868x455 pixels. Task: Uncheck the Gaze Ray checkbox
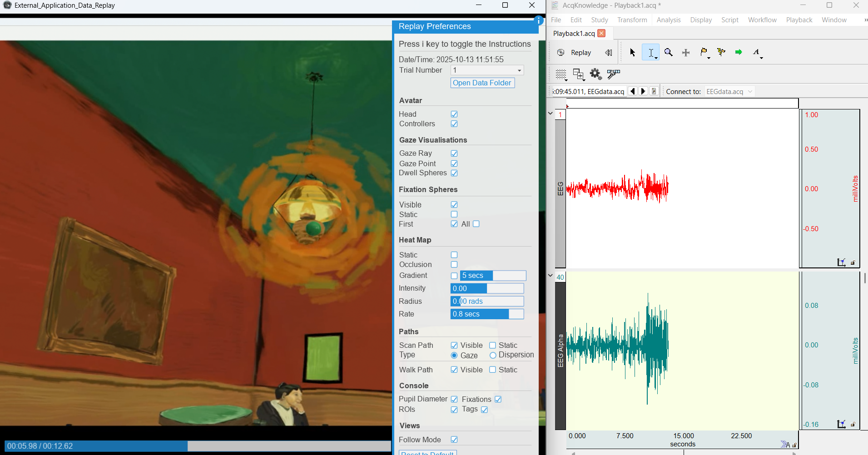pyautogui.click(x=454, y=153)
